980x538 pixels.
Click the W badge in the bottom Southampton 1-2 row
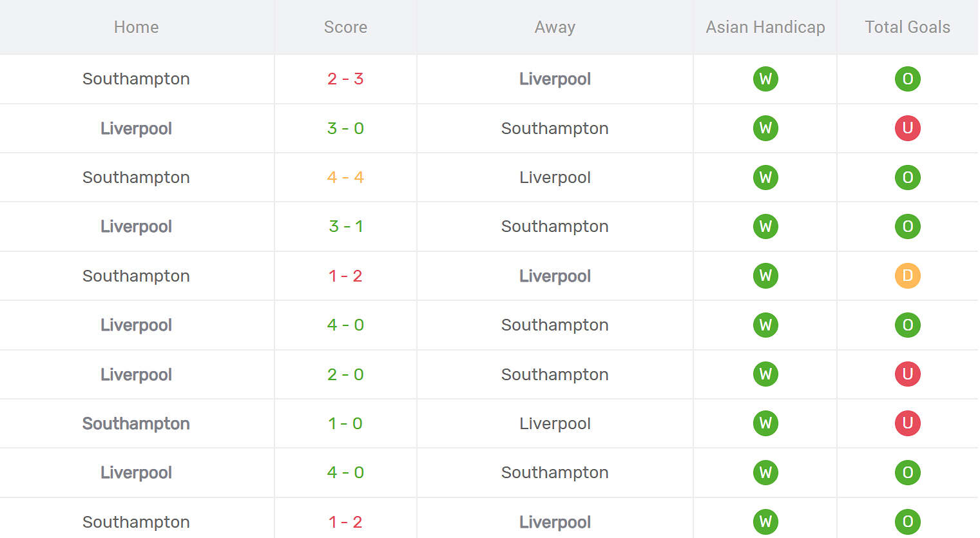pos(765,522)
